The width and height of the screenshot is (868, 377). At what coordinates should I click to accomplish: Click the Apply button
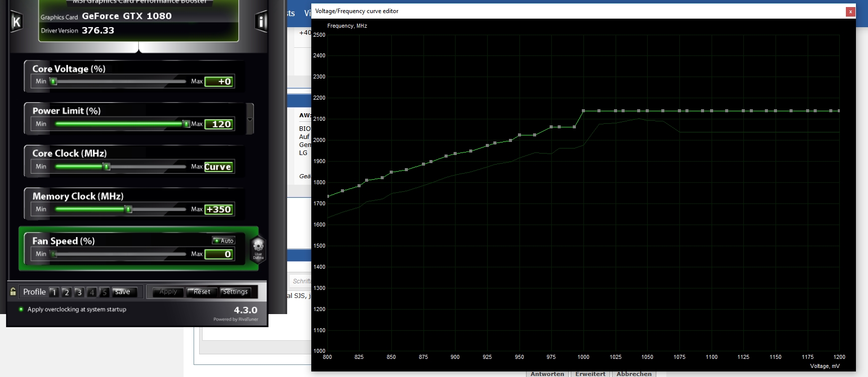pyautogui.click(x=168, y=292)
